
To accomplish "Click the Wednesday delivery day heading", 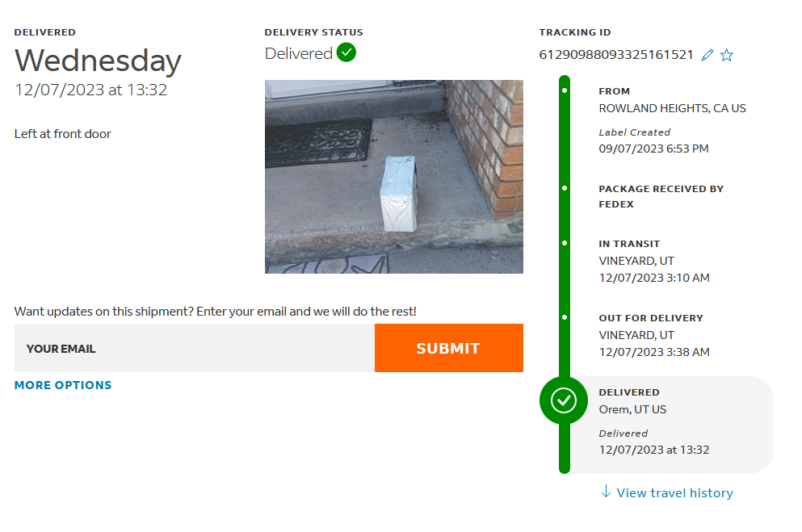I will (99, 61).
